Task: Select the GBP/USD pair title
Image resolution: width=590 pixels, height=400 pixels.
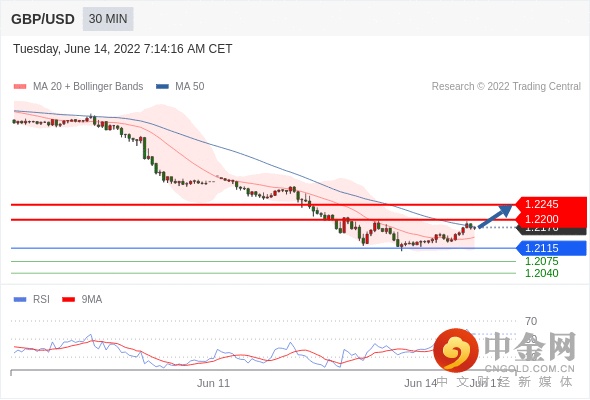Action: point(43,19)
